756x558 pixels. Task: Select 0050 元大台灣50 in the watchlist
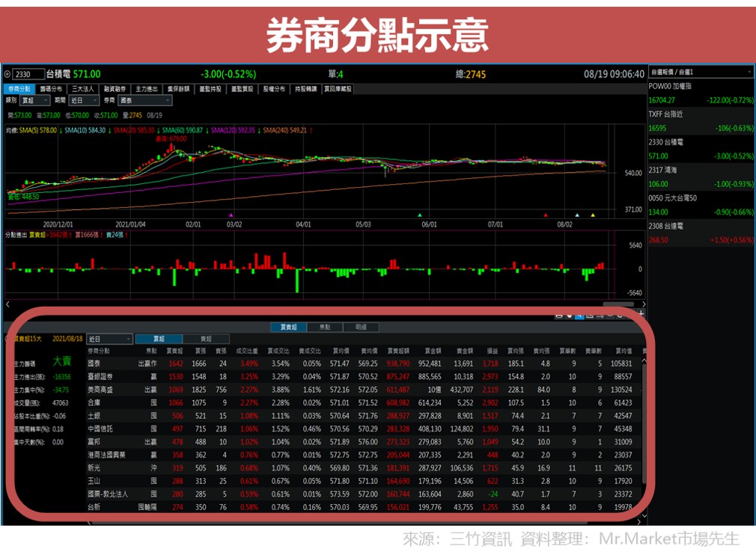pyautogui.click(x=701, y=205)
